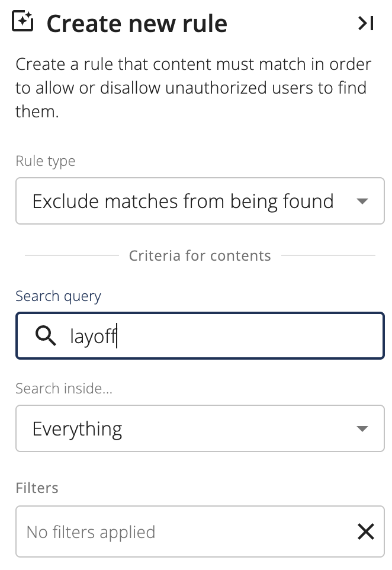This screenshot has width=392, height=570.
Task: Open the Rule type dropdown
Action: tap(200, 201)
